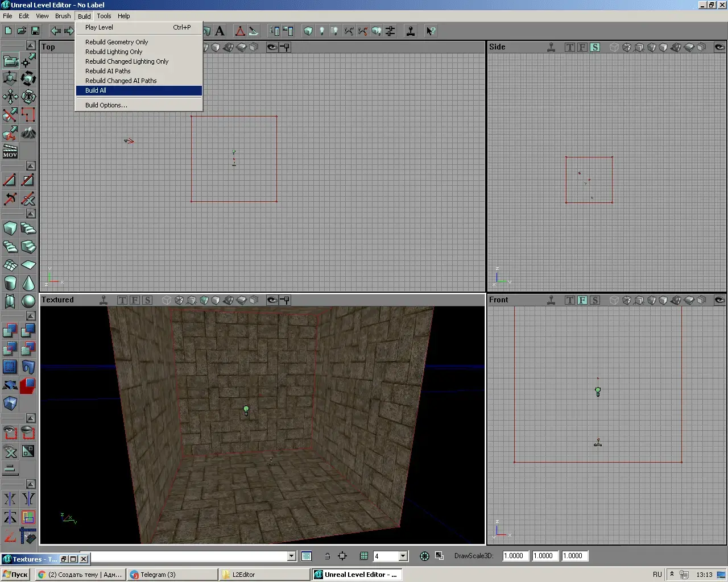Collapse the top toolbox group arrow
Image resolution: width=728 pixels, height=582 pixels.
(31, 45)
